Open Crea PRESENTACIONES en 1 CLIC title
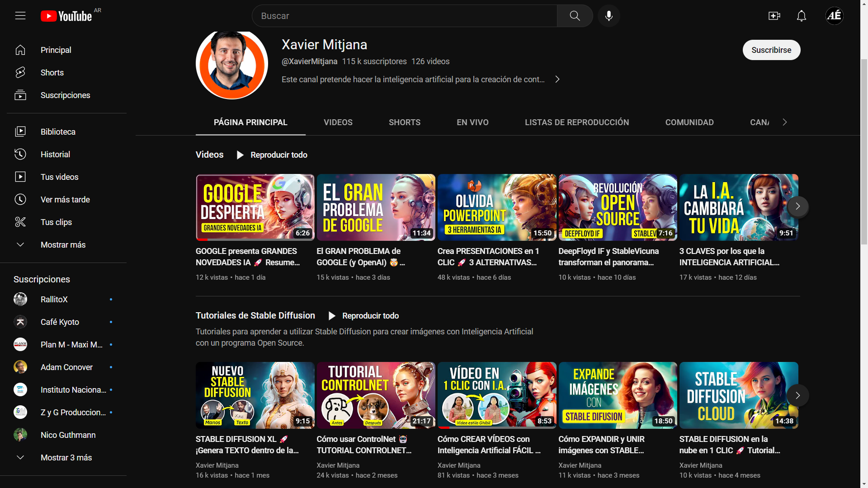 (x=488, y=257)
